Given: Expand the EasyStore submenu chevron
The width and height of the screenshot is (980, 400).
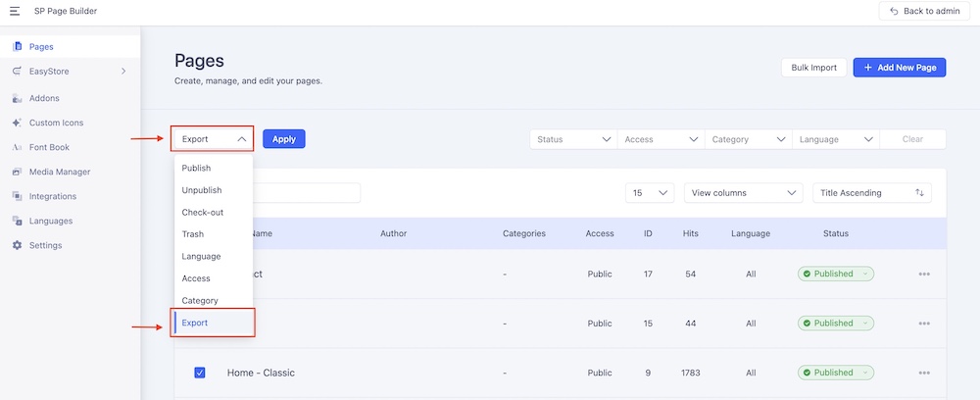Looking at the screenshot, I should coord(123,72).
